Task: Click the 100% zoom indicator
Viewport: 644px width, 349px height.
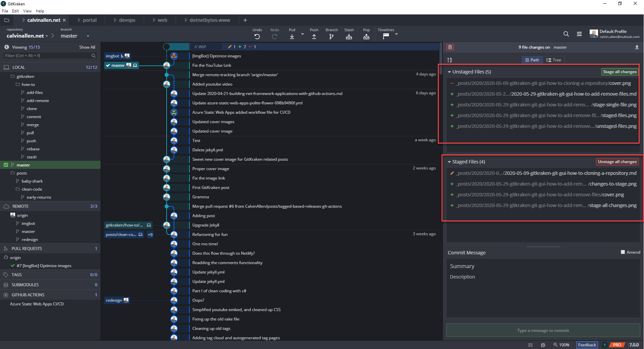Action: 562,345
